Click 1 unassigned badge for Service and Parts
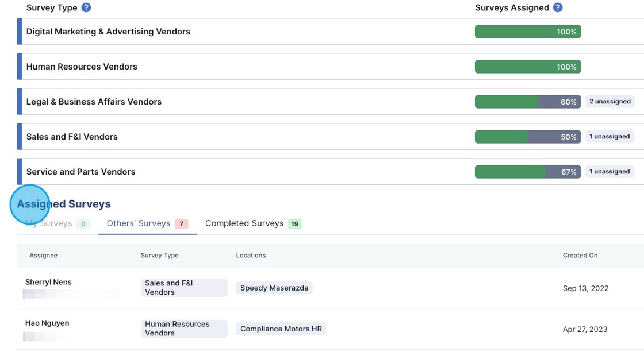 click(x=609, y=172)
